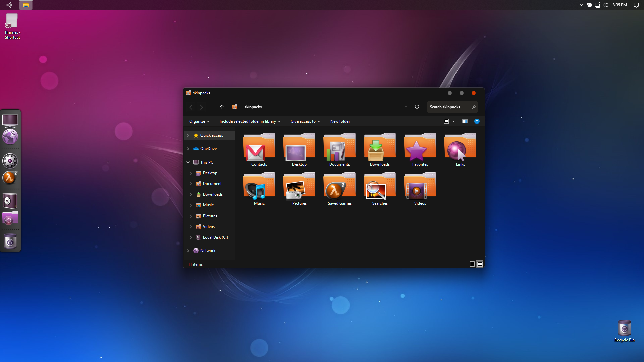
Task: Open the Give access to menu
Action: click(305, 121)
